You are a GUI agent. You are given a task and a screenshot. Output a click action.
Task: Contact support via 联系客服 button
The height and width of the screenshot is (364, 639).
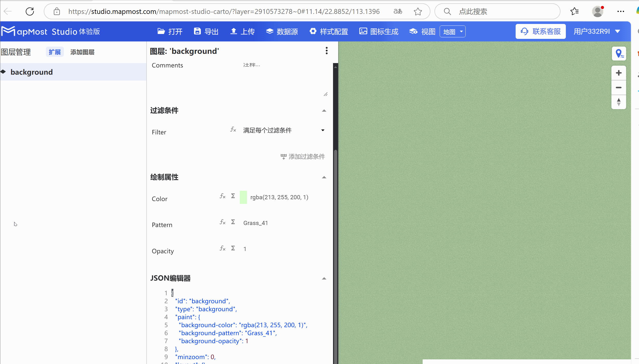click(540, 31)
